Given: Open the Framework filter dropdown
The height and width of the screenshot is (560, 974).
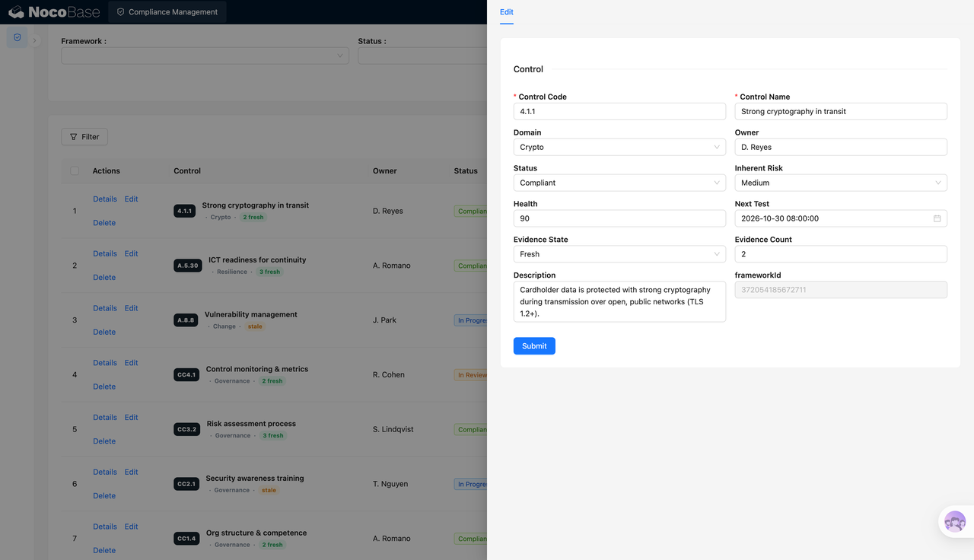Looking at the screenshot, I should click(205, 56).
